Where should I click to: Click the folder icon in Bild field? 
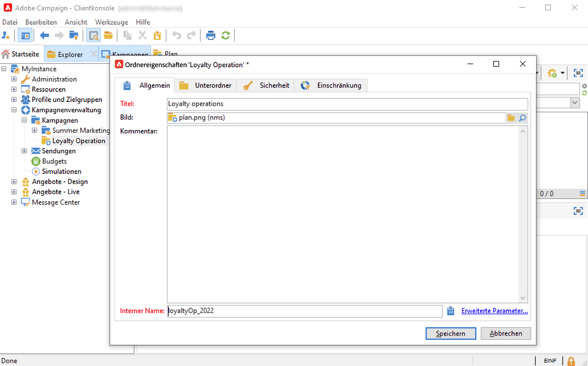[x=511, y=118]
